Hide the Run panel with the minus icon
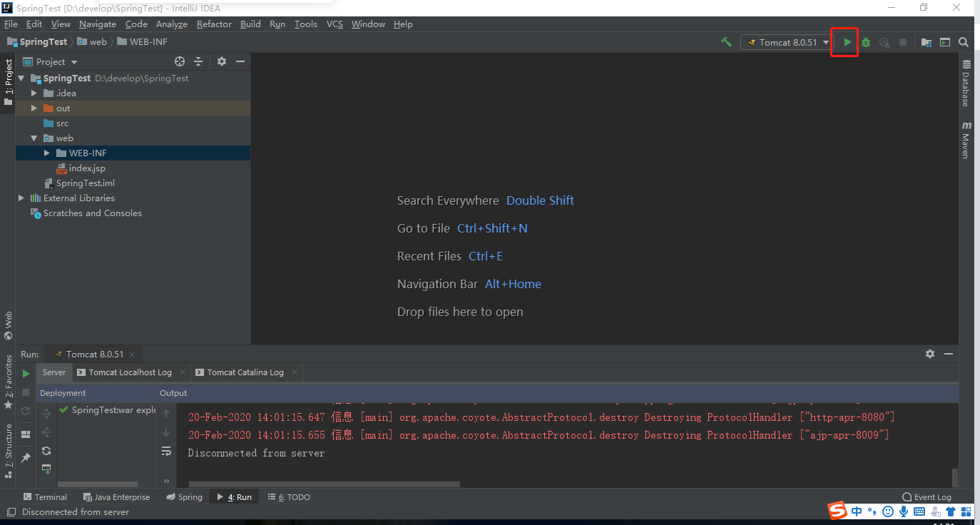Screen dimensions: 980x525 pos(949,354)
